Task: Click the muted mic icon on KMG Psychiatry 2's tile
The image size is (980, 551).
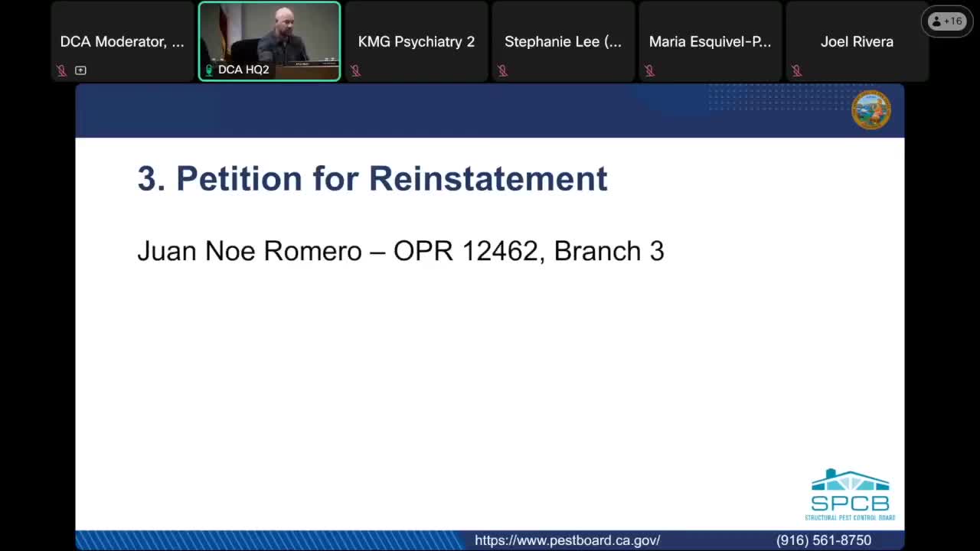Action: click(x=355, y=70)
